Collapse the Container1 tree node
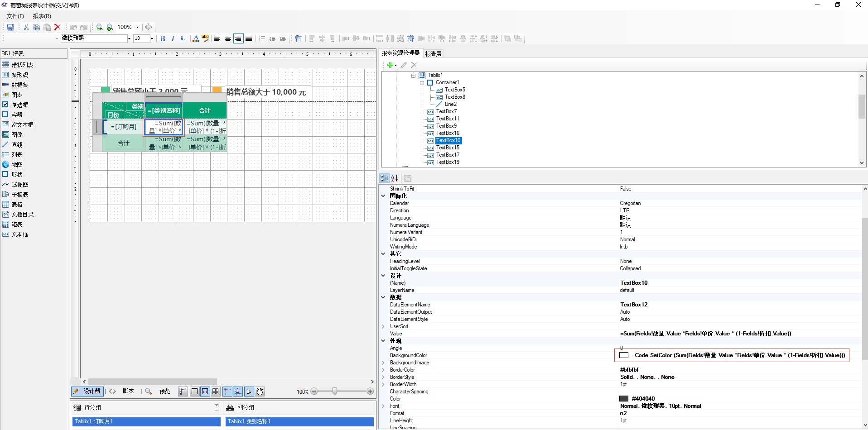The width and height of the screenshot is (868, 430). 422,82
